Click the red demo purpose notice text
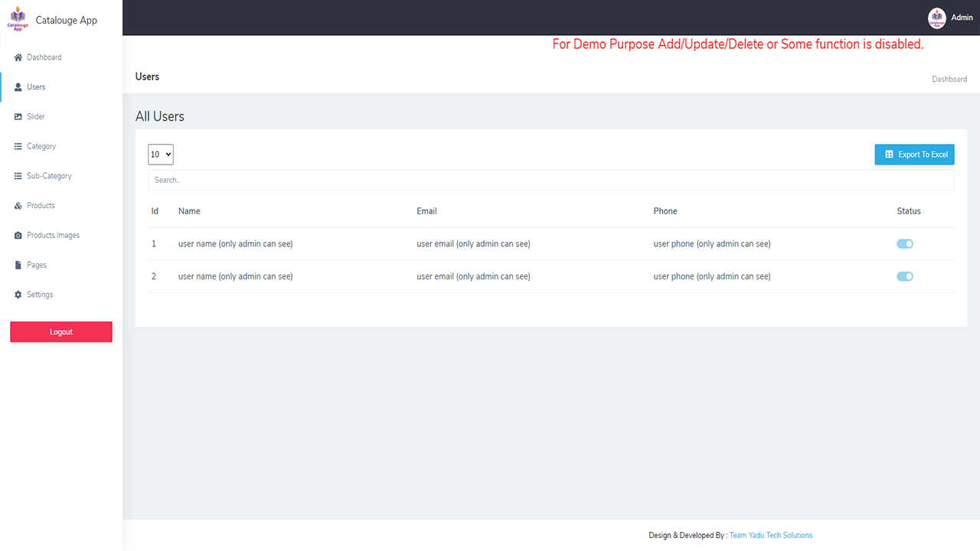The height and width of the screenshot is (551, 980). click(x=738, y=44)
